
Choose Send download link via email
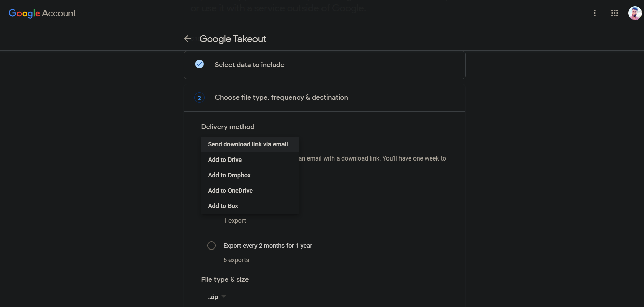[248, 144]
